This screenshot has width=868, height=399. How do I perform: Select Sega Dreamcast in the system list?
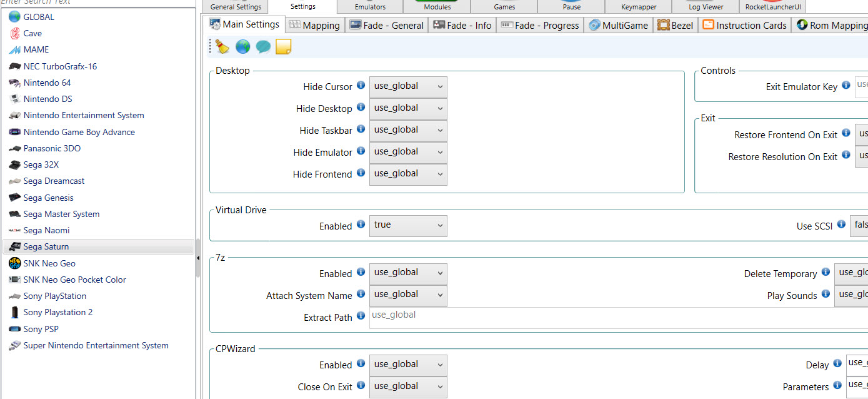(54, 181)
